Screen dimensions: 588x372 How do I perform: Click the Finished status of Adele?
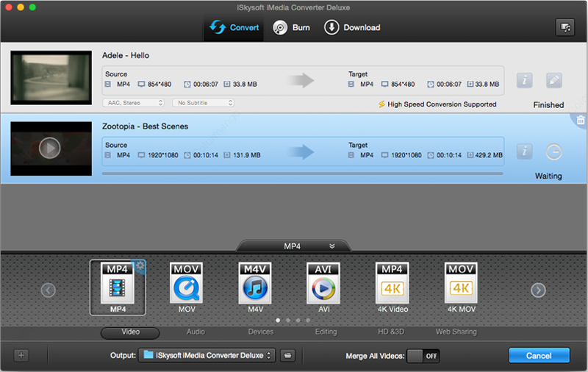click(548, 105)
